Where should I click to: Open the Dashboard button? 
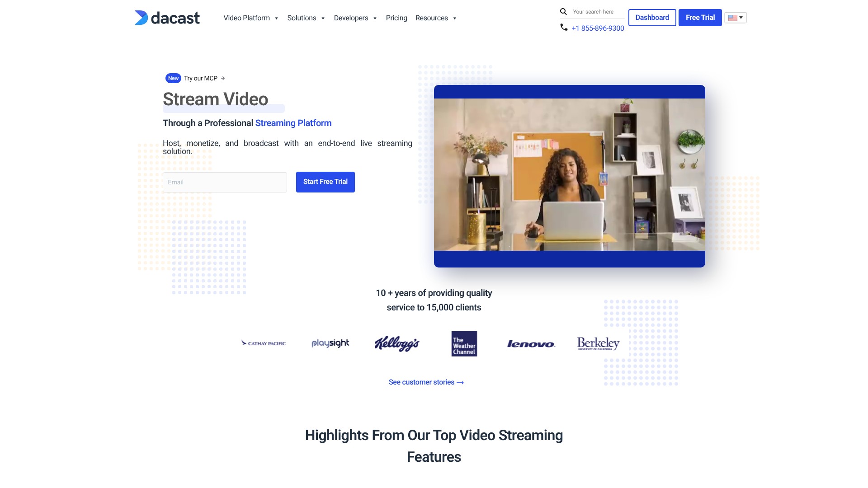[x=652, y=18]
